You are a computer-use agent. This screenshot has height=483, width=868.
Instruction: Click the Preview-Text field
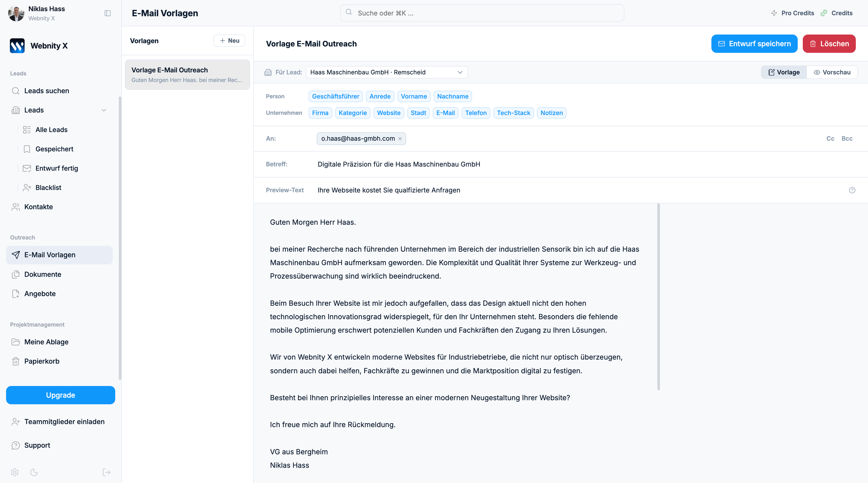click(x=580, y=190)
